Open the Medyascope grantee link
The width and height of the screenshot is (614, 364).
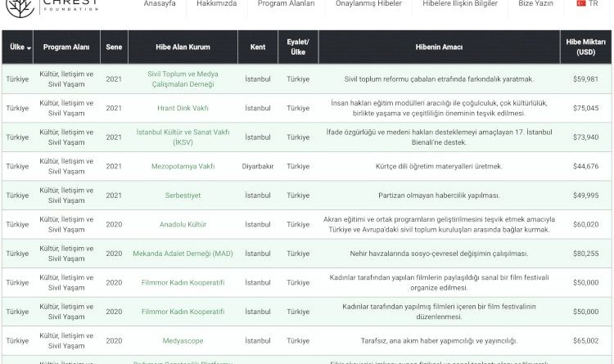183,340
